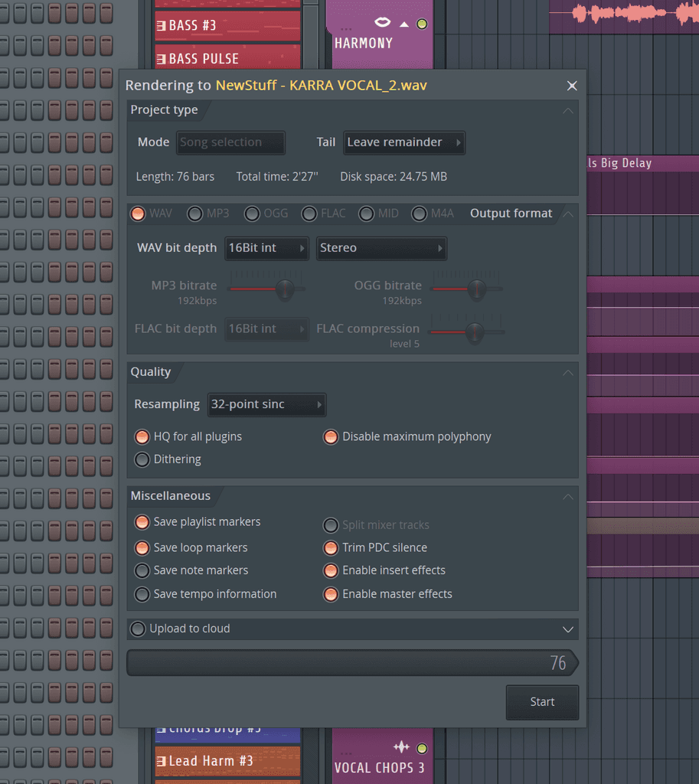Click the waveform icon on VOCAL CHOPS 3

pyautogui.click(x=400, y=746)
